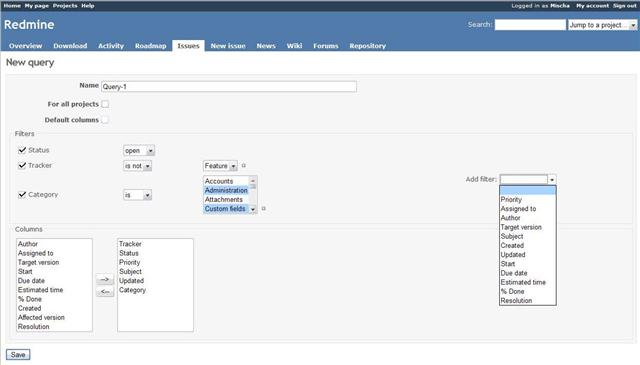Collapse the Add filter dropdown arrow
The width and height of the screenshot is (640, 365).
click(552, 179)
